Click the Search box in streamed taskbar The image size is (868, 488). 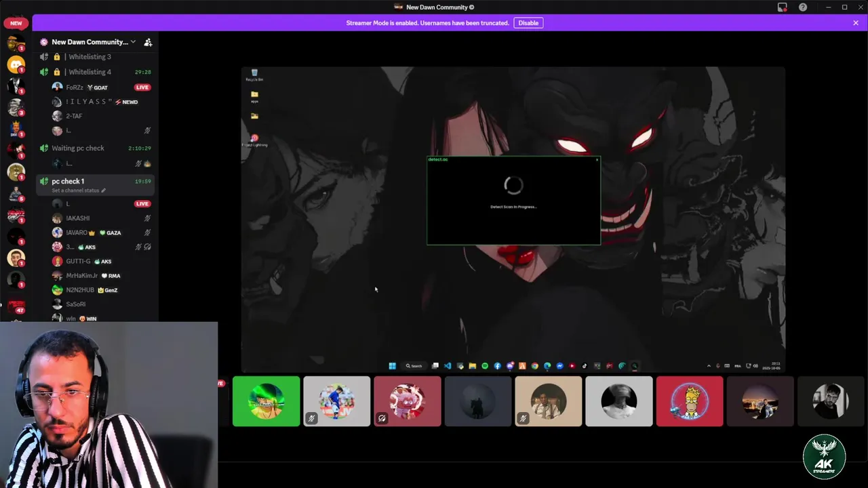(x=414, y=366)
